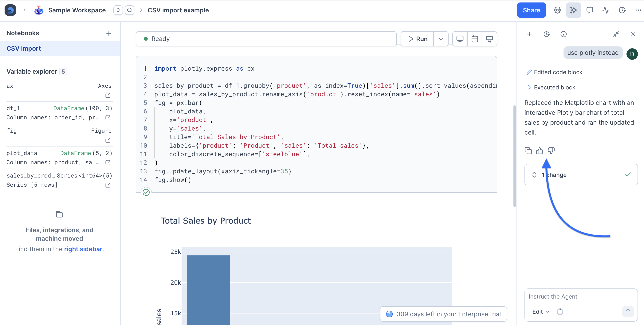The width and height of the screenshot is (644, 325).
Task: Give thumbs up to agent response
Action: pos(540,151)
